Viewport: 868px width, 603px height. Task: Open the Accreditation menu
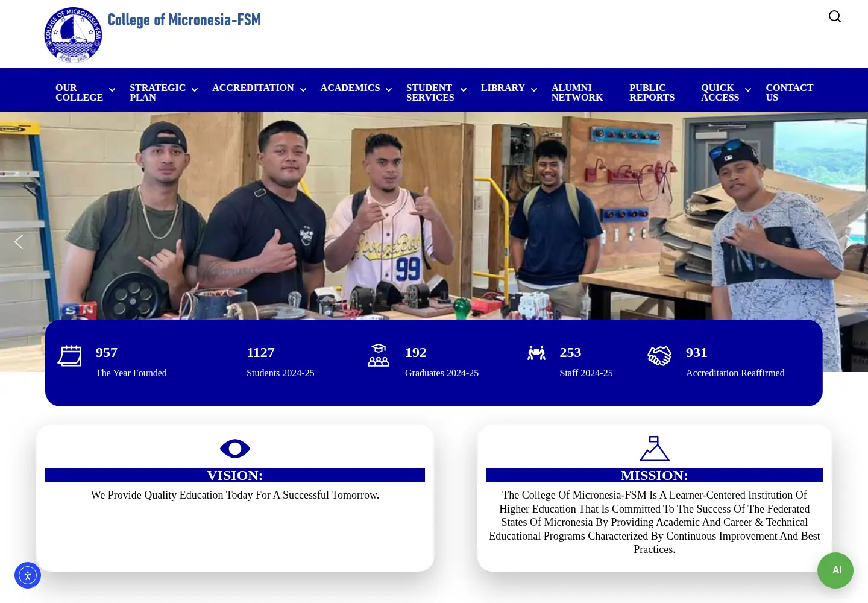click(253, 88)
